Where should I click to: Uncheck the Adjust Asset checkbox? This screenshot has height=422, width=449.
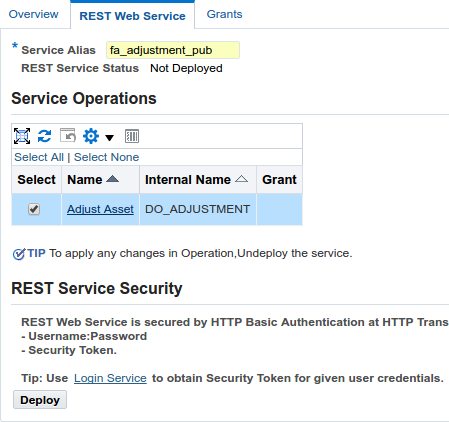coord(34,209)
